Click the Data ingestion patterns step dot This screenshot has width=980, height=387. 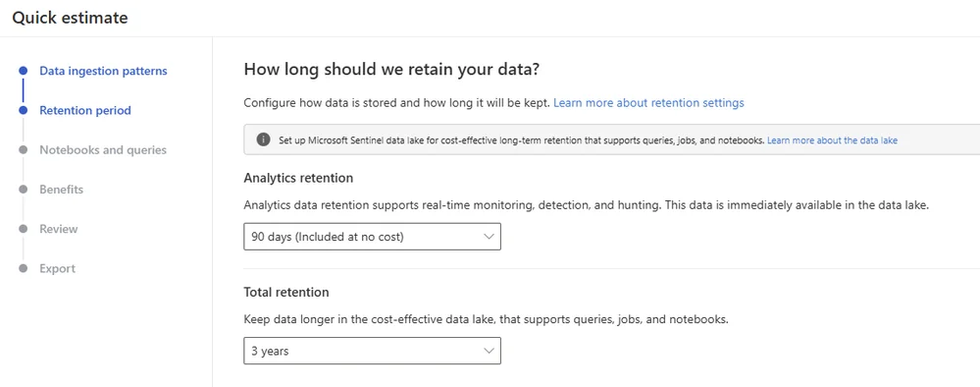tap(24, 71)
